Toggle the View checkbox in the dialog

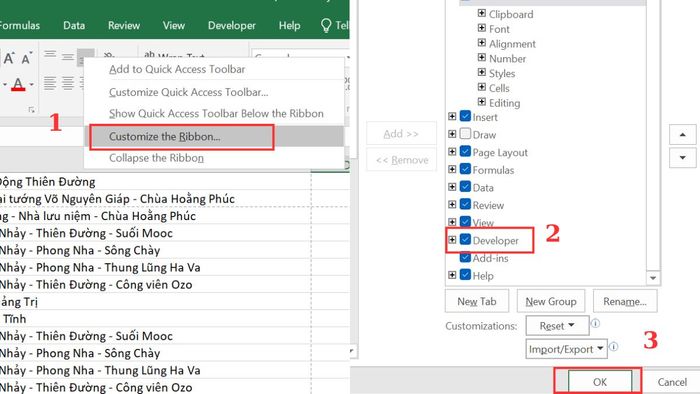click(x=465, y=222)
